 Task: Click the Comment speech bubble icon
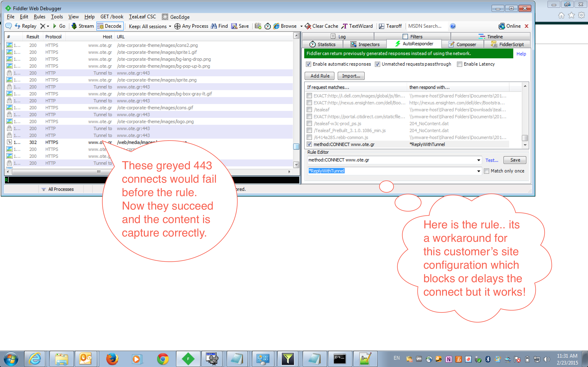(9, 26)
